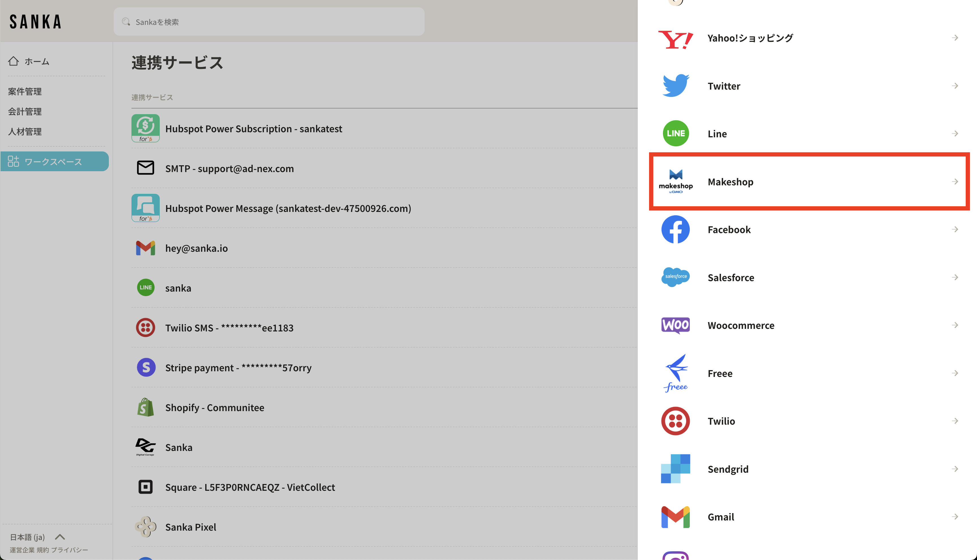Image resolution: width=977 pixels, height=560 pixels.
Task: Open Hubspot Power Subscription - sankatest entry
Action: pyautogui.click(x=253, y=129)
